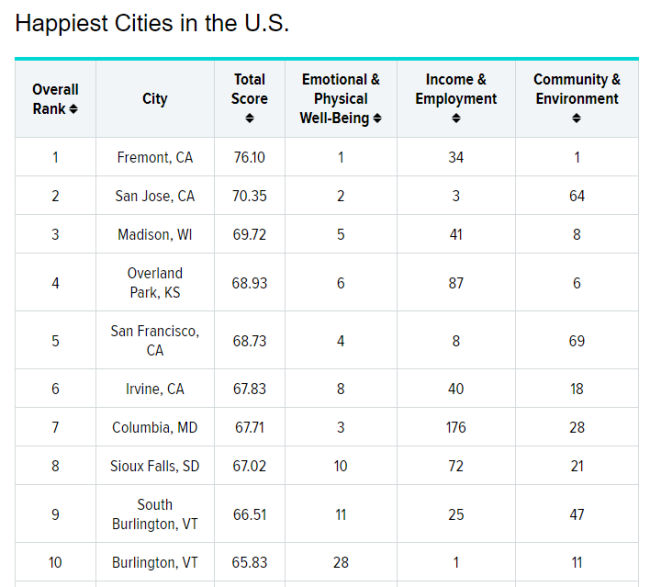Click the Overall Rank header label
The width and height of the screenshot is (650, 587).
(x=55, y=98)
